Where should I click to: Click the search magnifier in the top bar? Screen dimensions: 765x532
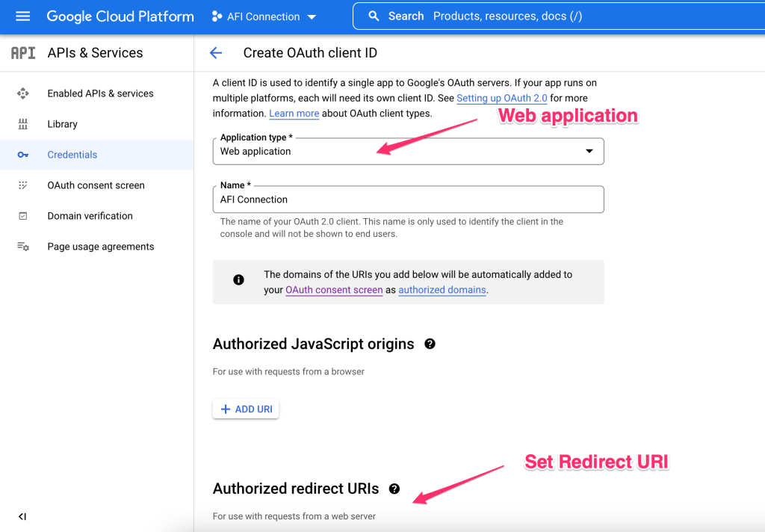point(374,15)
